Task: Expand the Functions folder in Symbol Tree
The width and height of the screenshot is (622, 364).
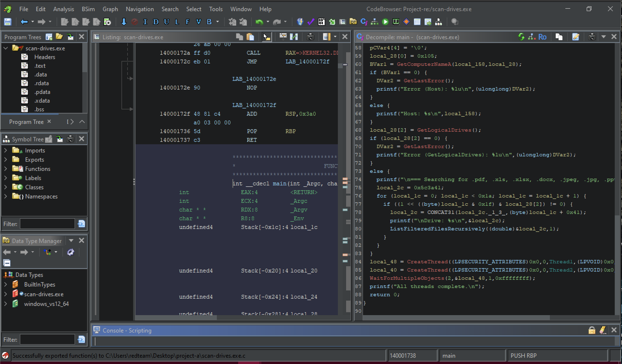Action: [5, 169]
